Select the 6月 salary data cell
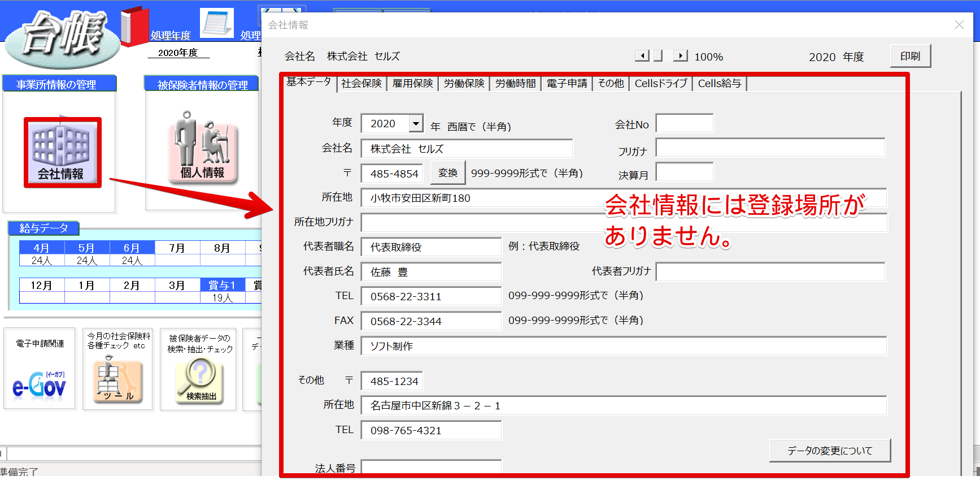 [132, 248]
